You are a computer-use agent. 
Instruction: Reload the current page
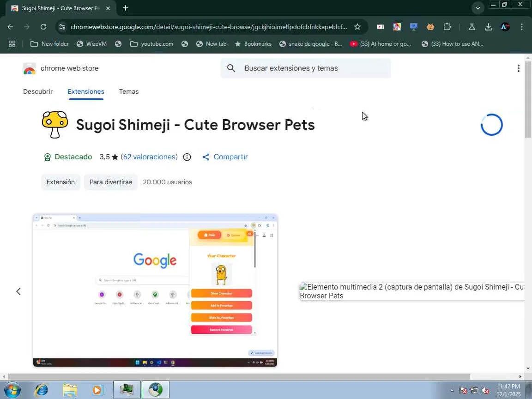click(43, 27)
